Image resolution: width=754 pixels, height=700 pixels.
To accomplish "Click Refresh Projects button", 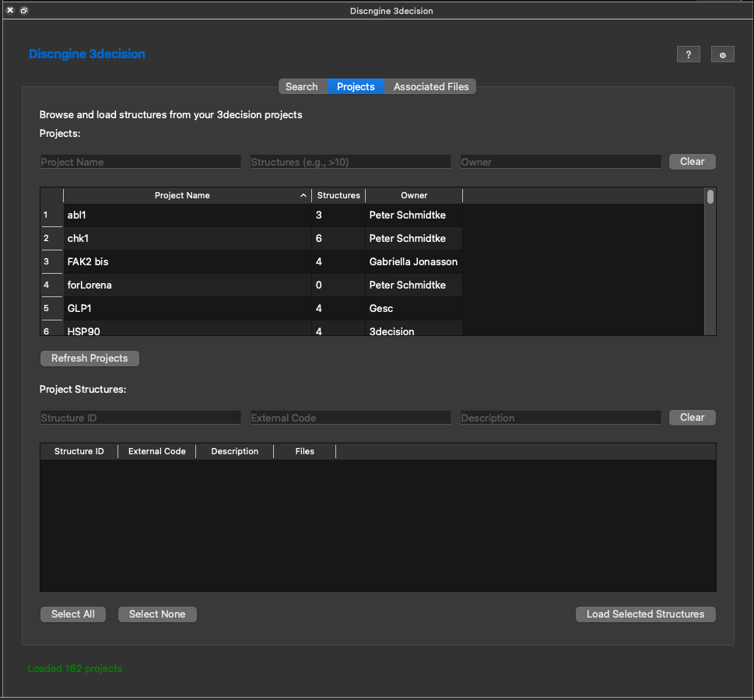I will point(89,359).
